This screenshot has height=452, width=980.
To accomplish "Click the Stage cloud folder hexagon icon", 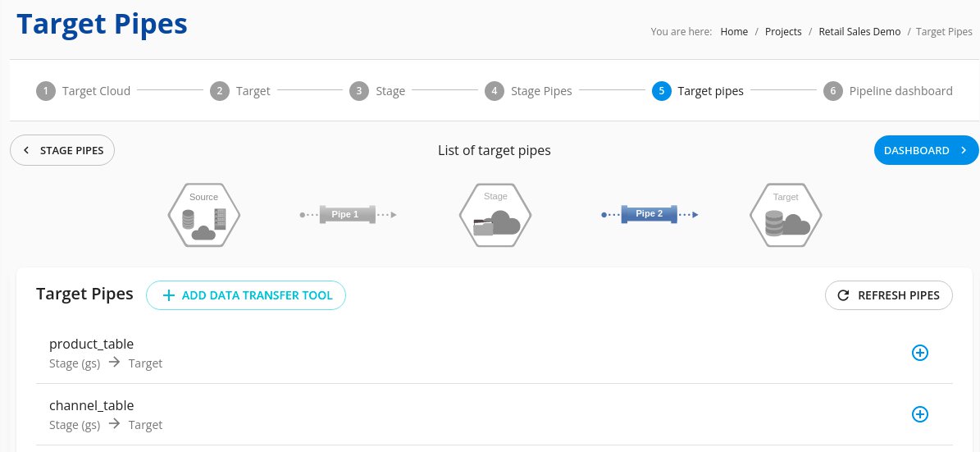I will pos(495,215).
